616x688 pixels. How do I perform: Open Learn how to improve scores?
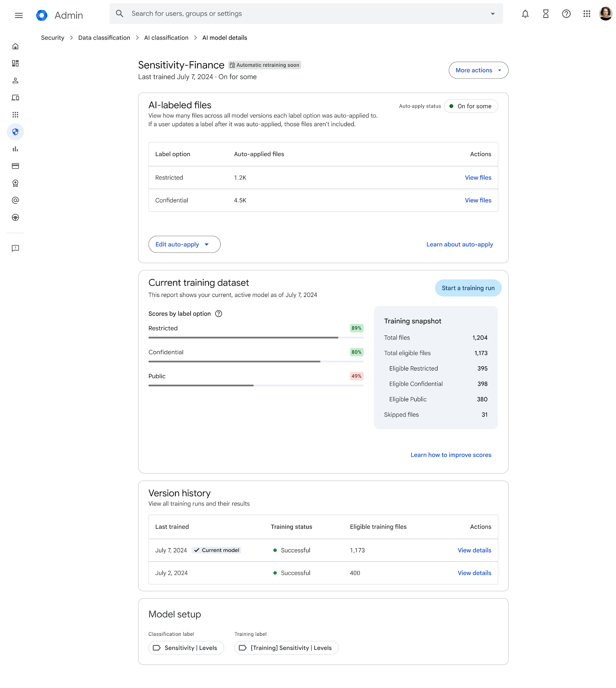(451, 455)
